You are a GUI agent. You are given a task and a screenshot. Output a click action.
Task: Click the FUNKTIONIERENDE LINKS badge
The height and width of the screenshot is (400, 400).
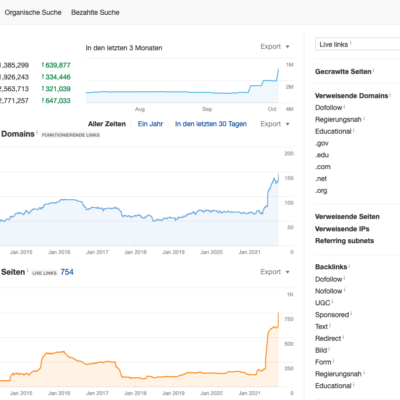(71, 135)
